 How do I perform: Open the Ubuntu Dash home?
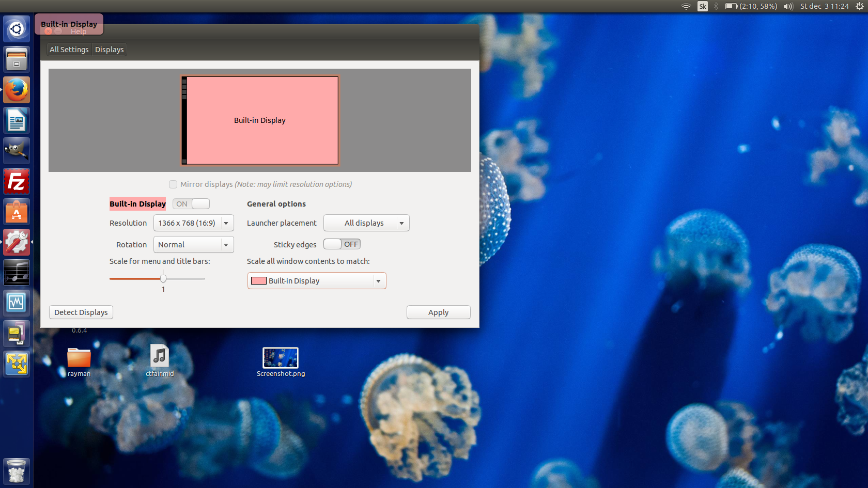pos(17,29)
